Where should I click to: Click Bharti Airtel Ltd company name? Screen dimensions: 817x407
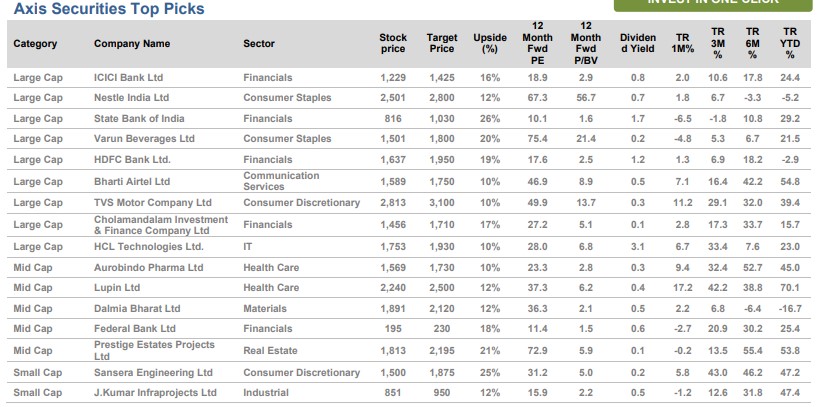pyautogui.click(x=132, y=181)
